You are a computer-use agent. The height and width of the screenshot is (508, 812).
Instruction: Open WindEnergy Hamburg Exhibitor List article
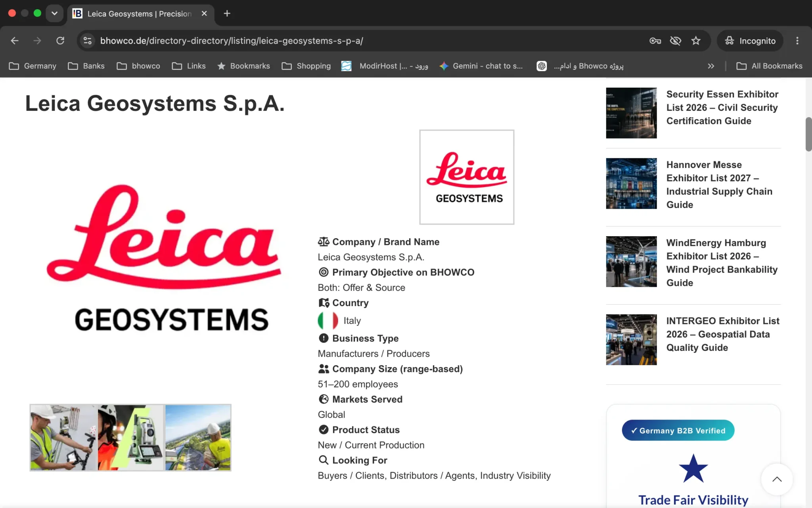point(722,263)
